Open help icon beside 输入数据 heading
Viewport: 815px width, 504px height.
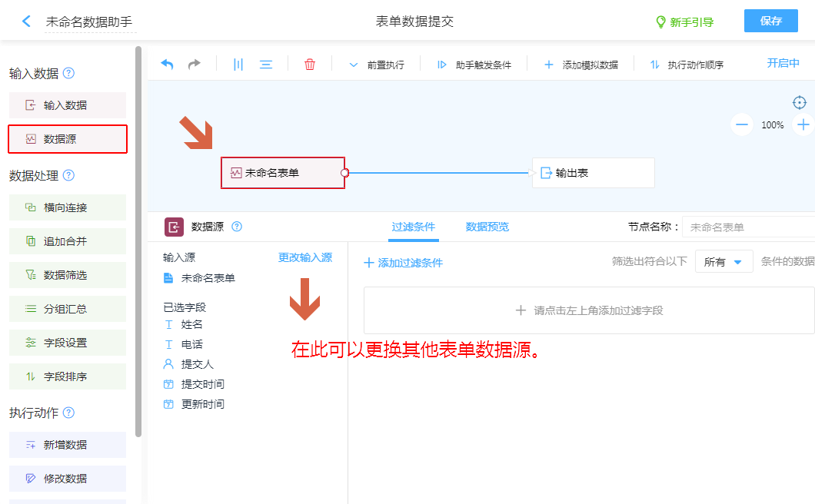pos(68,74)
